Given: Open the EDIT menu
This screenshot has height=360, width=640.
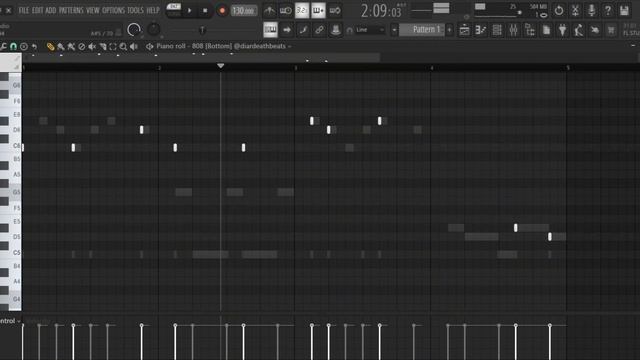Looking at the screenshot, I should click(38, 10).
